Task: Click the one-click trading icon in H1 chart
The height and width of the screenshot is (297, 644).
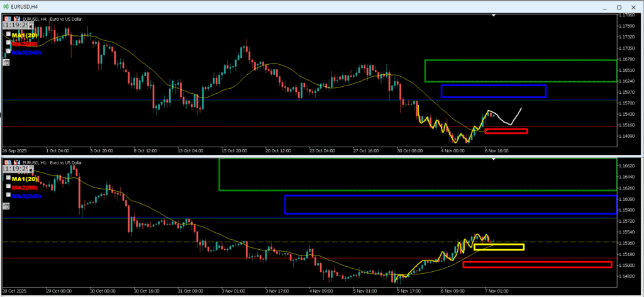Action: 8,162
